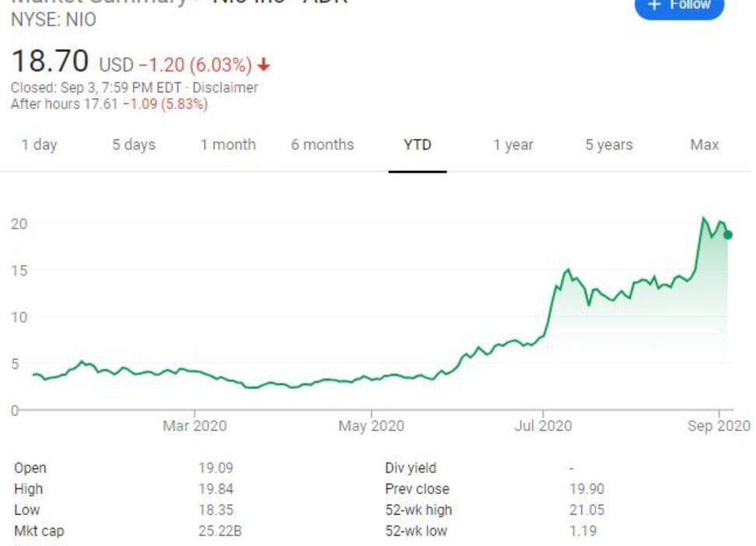Select the YTD tab
756x546 pixels.
tap(418, 145)
